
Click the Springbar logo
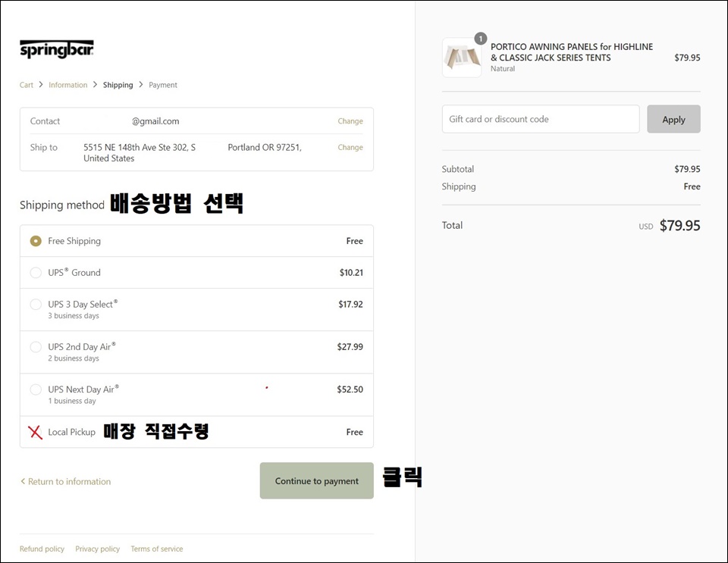[57, 49]
